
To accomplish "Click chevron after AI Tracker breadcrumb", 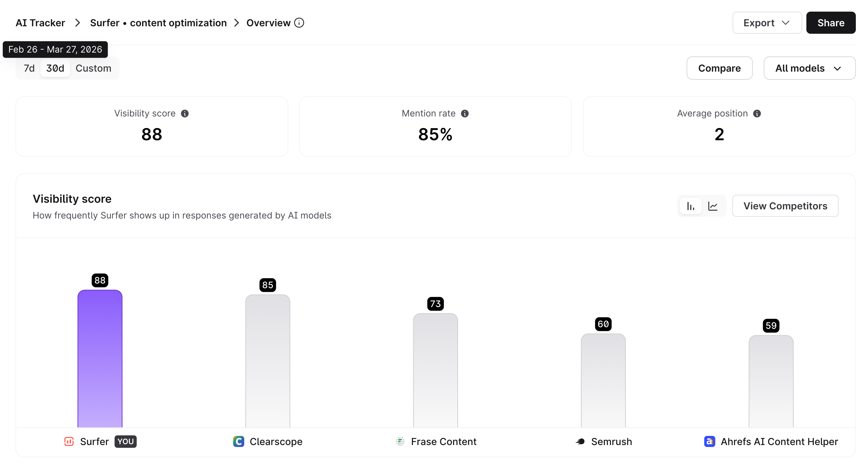I will [x=77, y=23].
